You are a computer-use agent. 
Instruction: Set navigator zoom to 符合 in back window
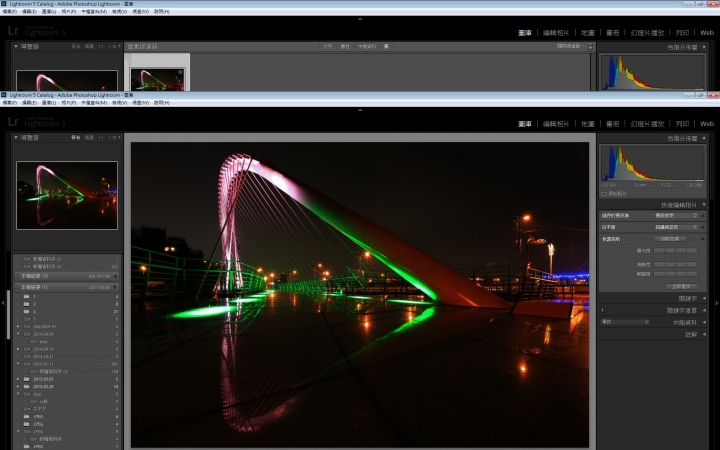[75, 46]
